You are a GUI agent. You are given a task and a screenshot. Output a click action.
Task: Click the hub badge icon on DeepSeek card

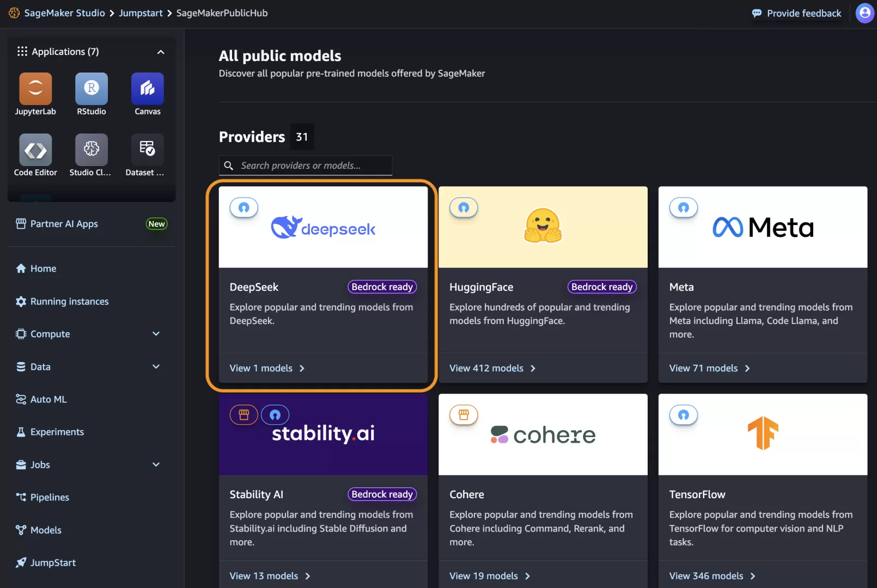[x=244, y=207]
